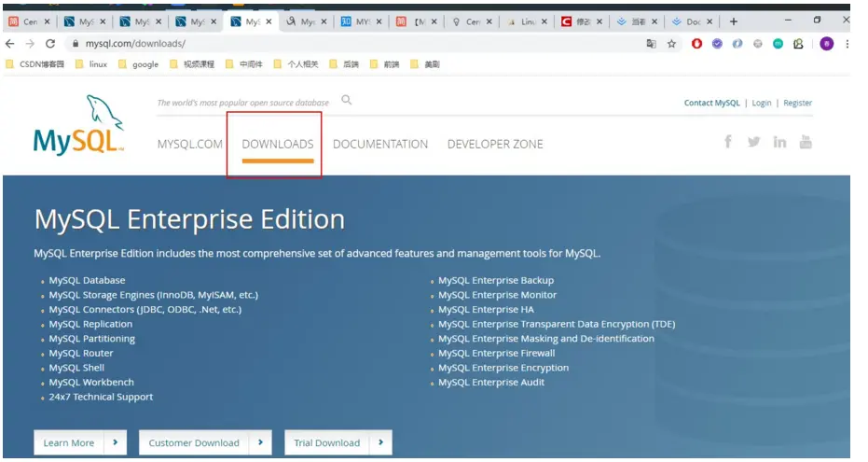Open MySQL Twitter page icon
Screen dimensions: 868x462
754,143
